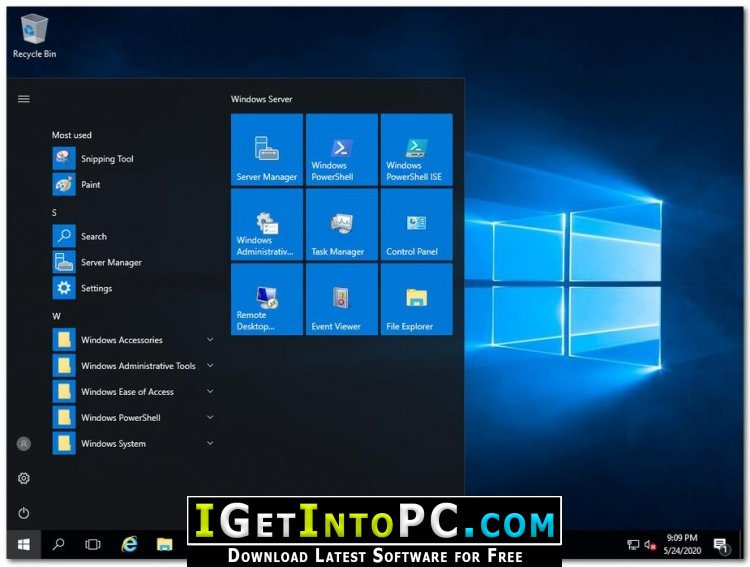The width and height of the screenshot is (750, 567).
Task: Open Snipping Tool from Most used
Action: [x=134, y=159]
